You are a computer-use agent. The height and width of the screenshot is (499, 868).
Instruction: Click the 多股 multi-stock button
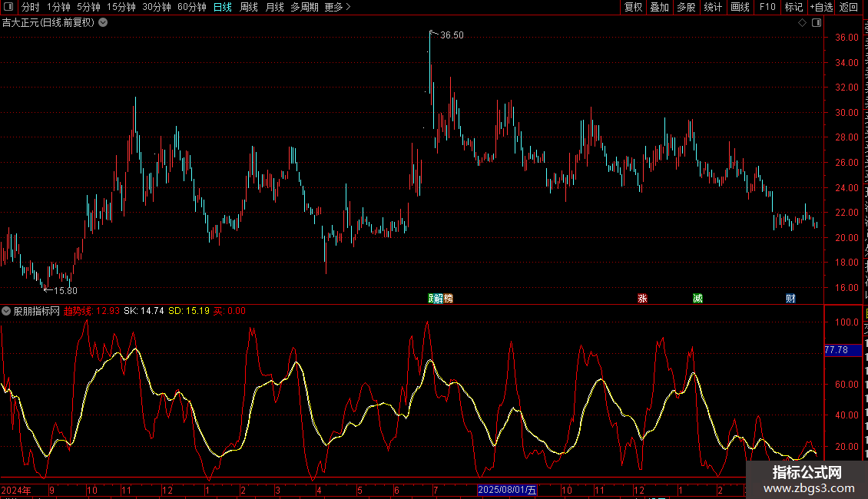[x=687, y=7]
